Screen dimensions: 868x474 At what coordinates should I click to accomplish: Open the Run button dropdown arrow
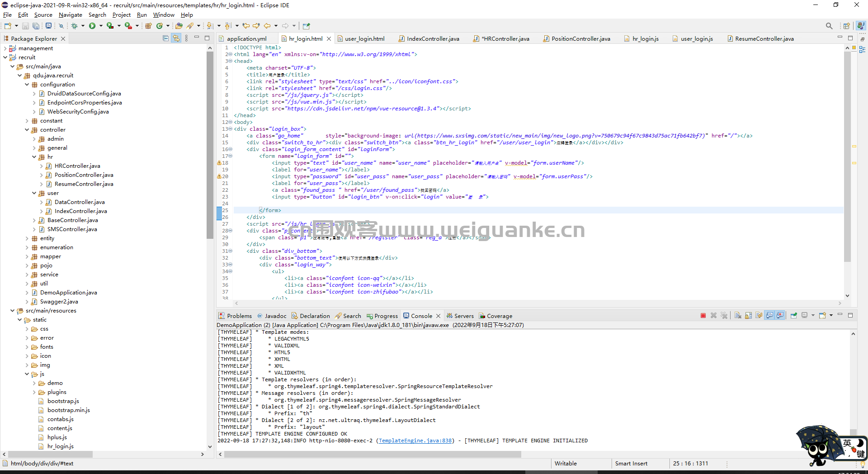[101, 26]
